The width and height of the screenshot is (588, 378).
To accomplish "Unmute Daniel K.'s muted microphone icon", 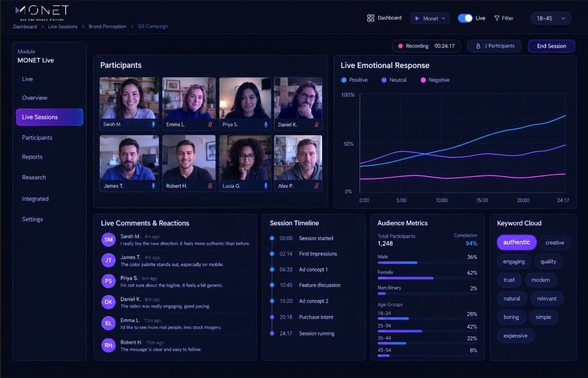I will (x=316, y=124).
